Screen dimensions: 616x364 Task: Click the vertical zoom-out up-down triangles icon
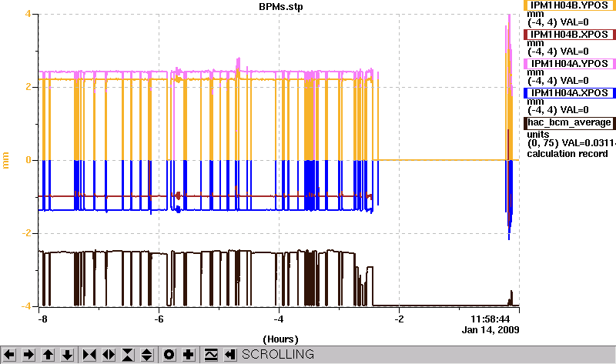click(147, 355)
